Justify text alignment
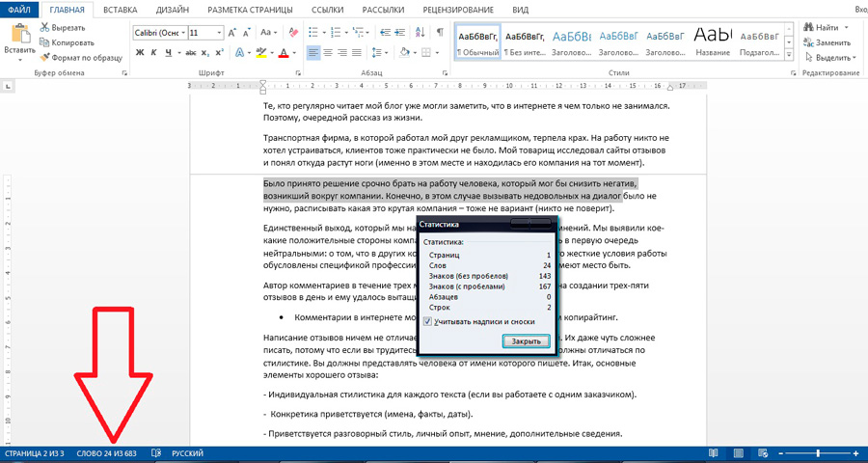Screen dimensions: 868x463 (x=357, y=53)
